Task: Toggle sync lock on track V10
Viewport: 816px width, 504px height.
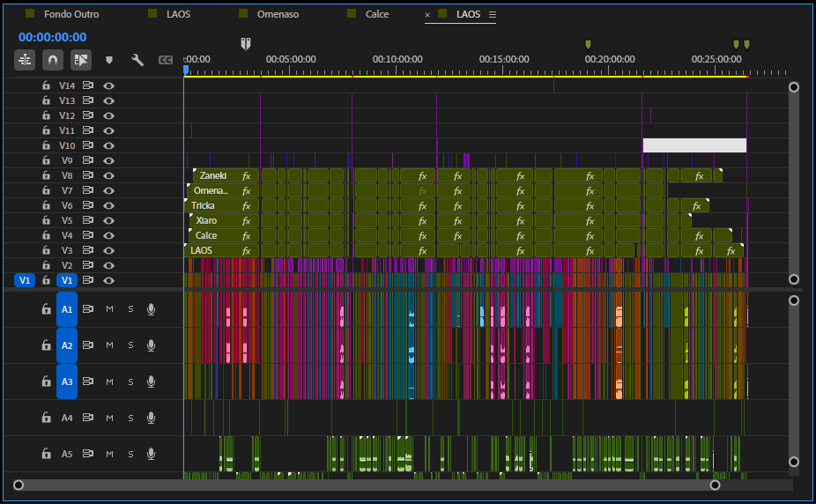Action: (88, 145)
